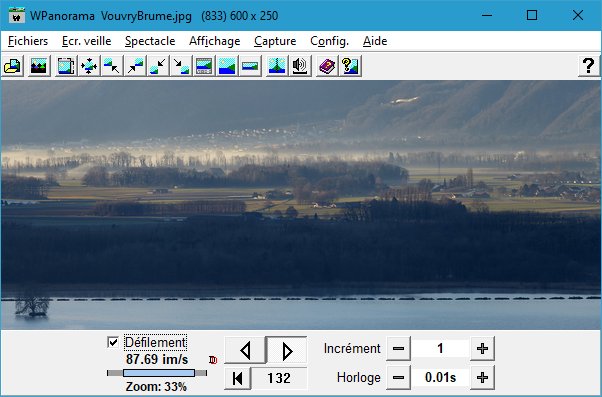Open an image file with the folder icon
The image size is (602, 397).
click(12, 66)
